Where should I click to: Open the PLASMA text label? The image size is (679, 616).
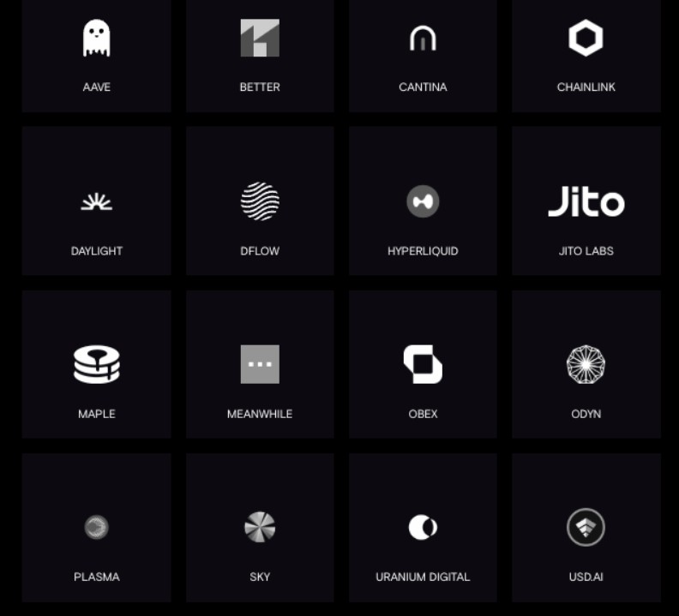pos(97,577)
